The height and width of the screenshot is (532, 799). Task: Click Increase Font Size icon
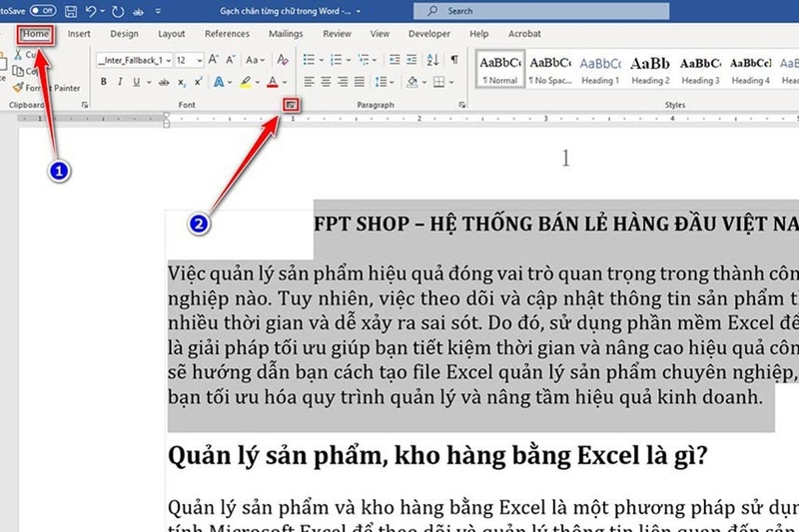coord(214,60)
